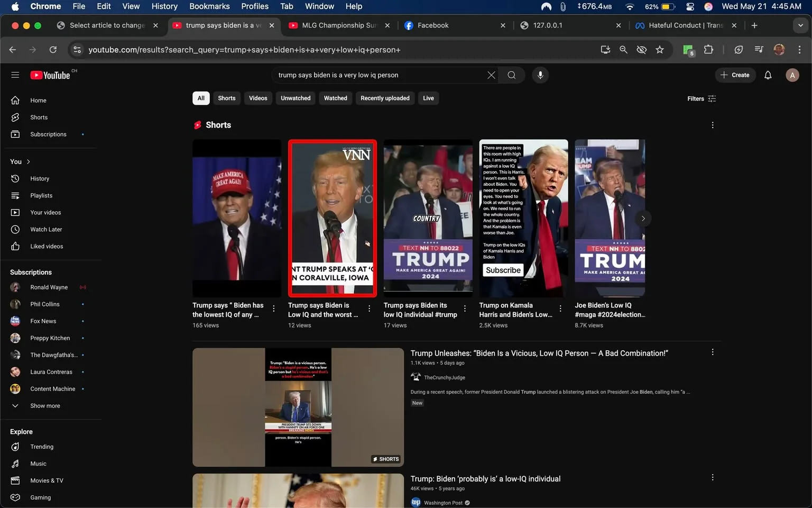Viewport: 812px width, 508px height.
Task: Open Content Machine channel subscription
Action: pos(50,388)
